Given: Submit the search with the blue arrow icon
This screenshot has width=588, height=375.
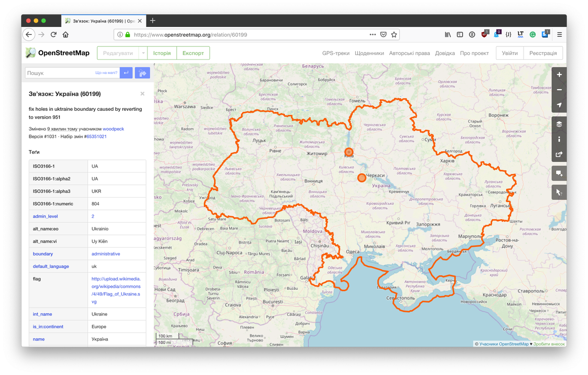Looking at the screenshot, I should 126,73.
